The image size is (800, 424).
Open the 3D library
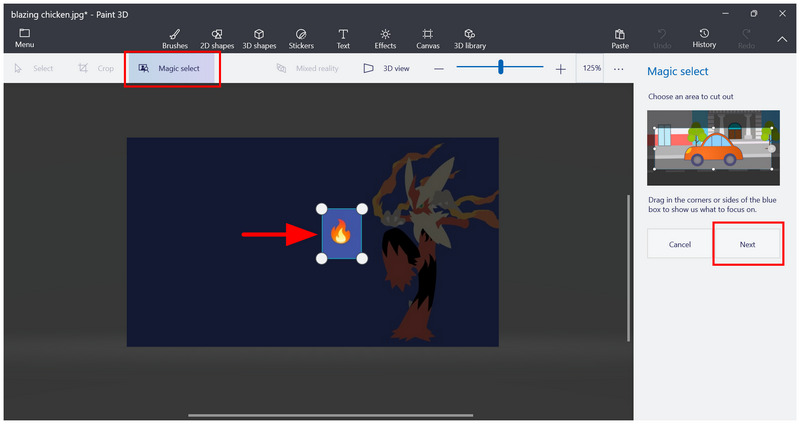pos(470,39)
